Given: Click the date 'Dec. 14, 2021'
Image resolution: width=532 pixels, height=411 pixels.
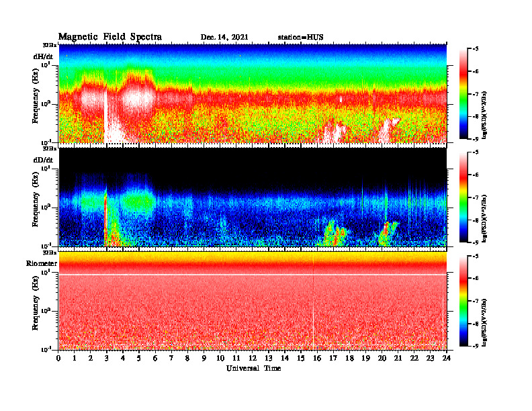Looking at the screenshot, I should point(224,37).
